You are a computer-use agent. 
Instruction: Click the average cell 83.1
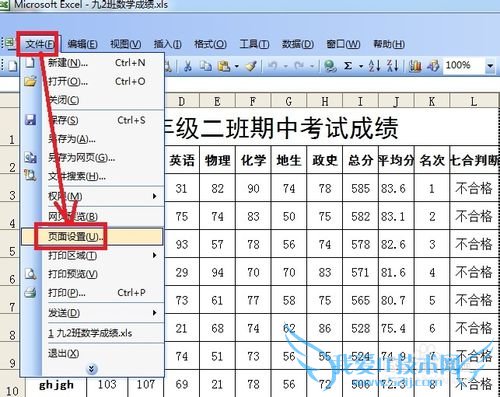point(396,216)
